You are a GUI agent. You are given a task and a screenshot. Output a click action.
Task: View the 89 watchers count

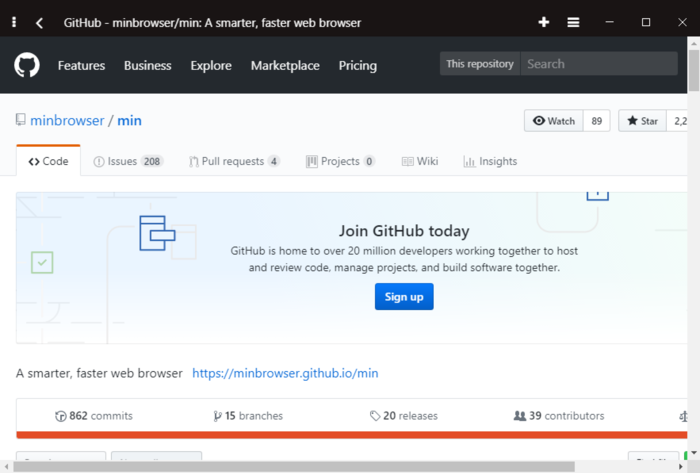[x=596, y=121]
